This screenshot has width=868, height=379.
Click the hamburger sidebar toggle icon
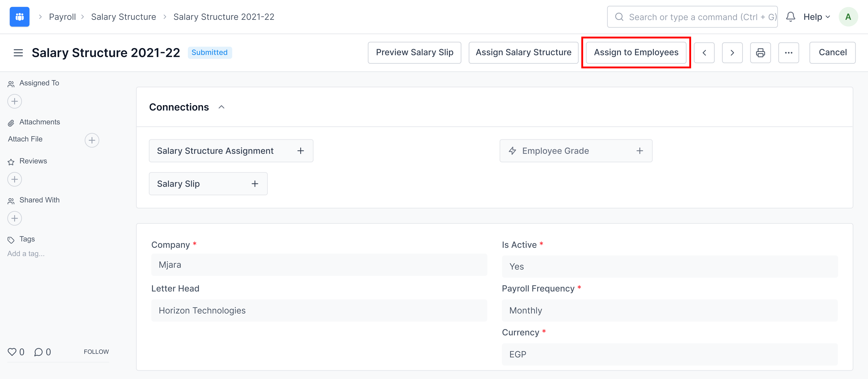[18, 53]
